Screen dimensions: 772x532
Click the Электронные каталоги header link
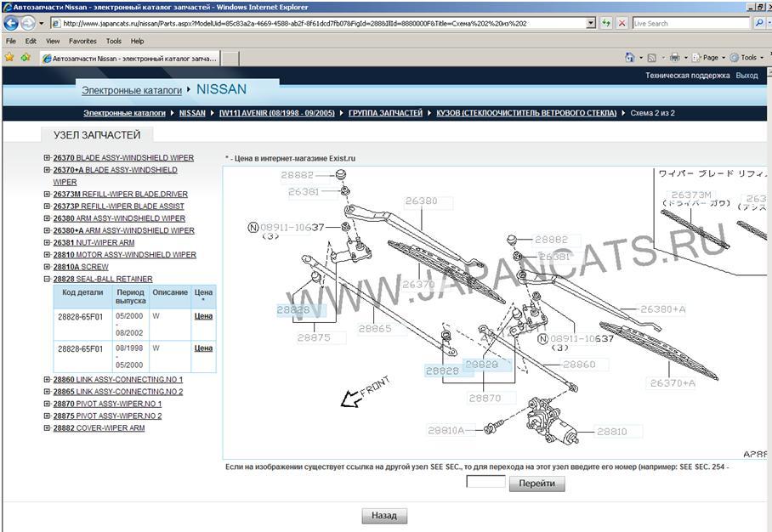[132, 91]
